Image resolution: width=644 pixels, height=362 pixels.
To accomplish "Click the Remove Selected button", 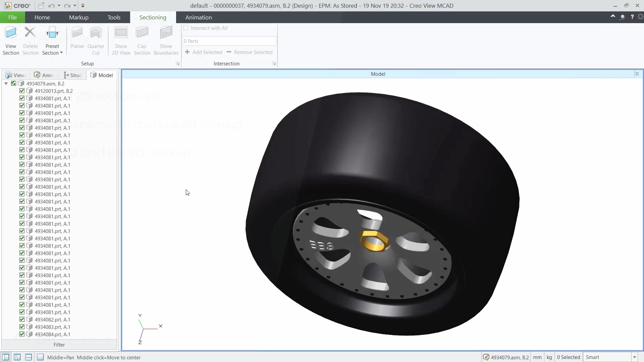I will pos(250,52).
